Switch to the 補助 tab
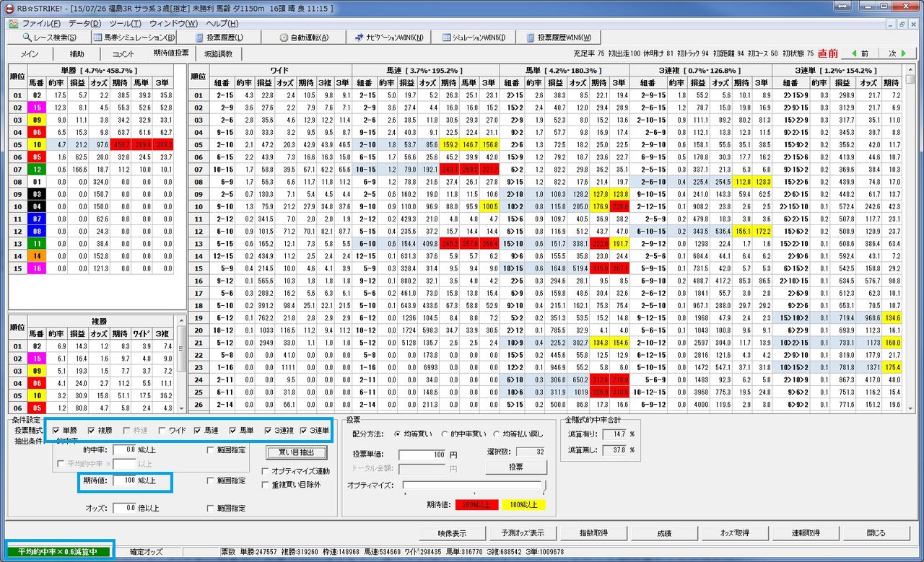The width and height of the screenshot is (924, 562). click(x=76, y=54)
